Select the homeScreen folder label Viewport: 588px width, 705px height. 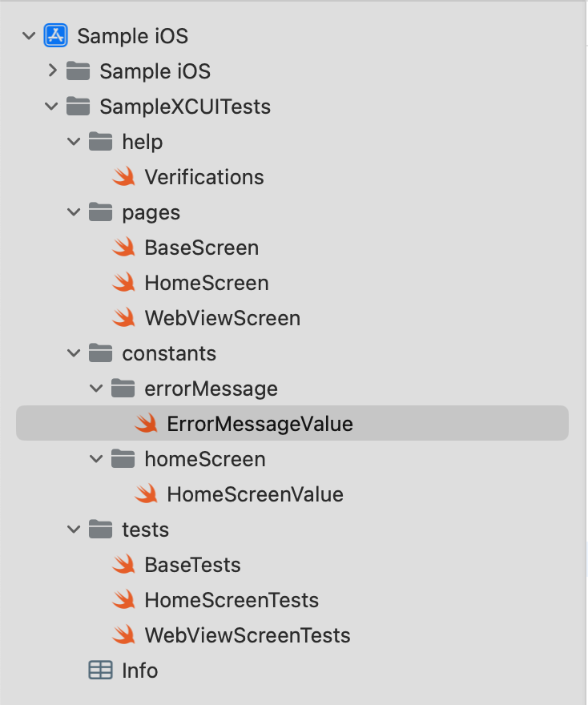tap(204, 459)
